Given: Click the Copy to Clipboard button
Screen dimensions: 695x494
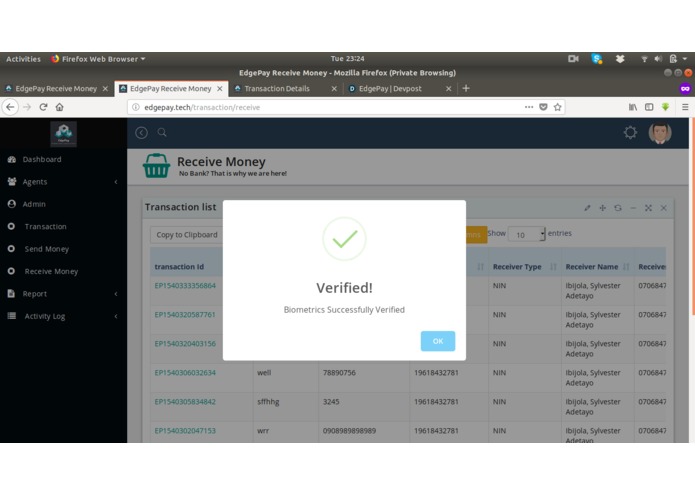Looking at the screenshot, I should (187, 235).
